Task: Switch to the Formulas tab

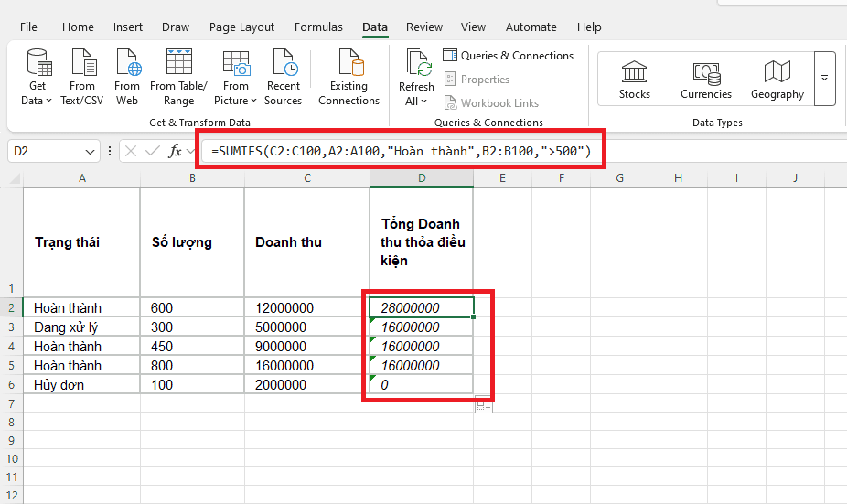Action: [x=318, y=27]
